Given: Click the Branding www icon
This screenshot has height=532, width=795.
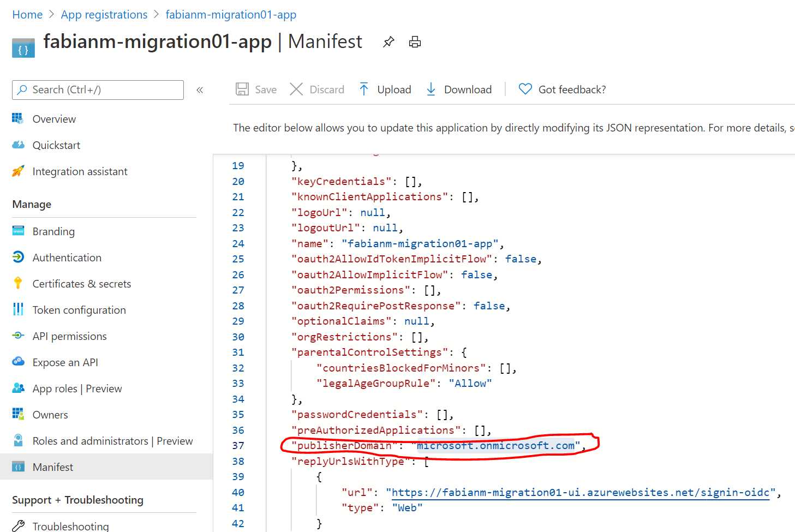Looking at the screenshot, I should [x=18, y=231].
